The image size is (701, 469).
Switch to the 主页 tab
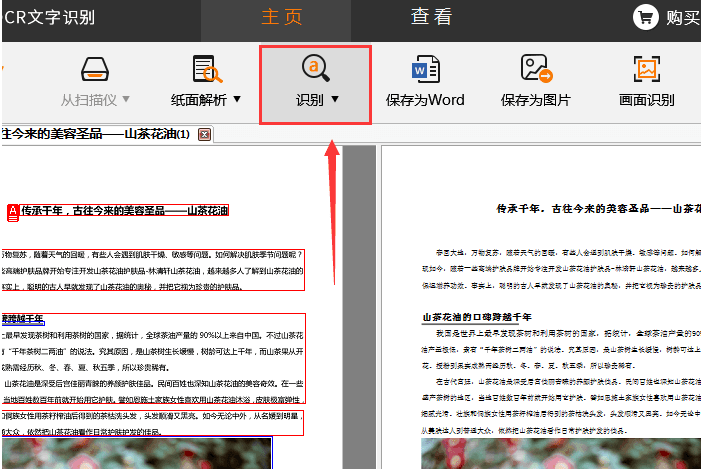point(282,17)
